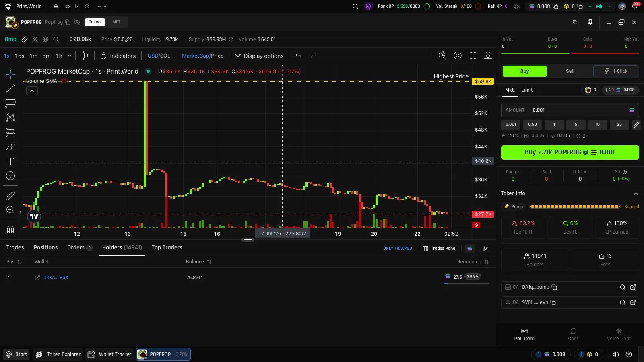Copy the Popfrog token name

point(68,22)
